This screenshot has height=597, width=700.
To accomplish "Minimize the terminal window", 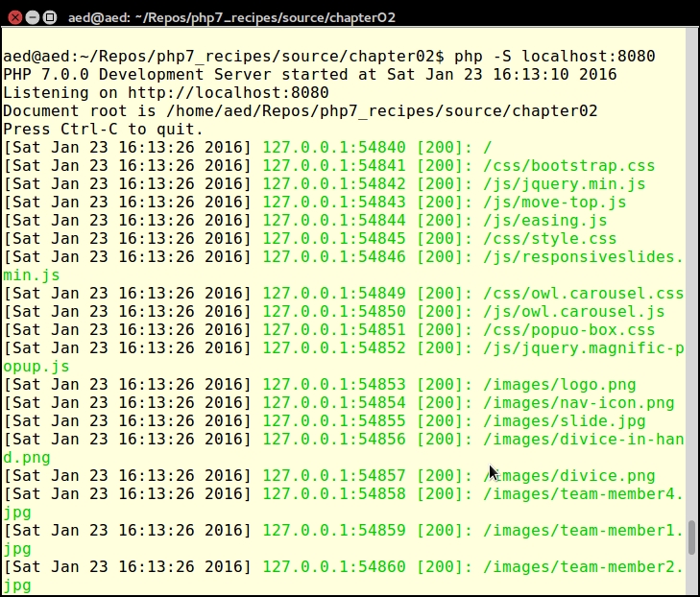I will pos(30,17).
